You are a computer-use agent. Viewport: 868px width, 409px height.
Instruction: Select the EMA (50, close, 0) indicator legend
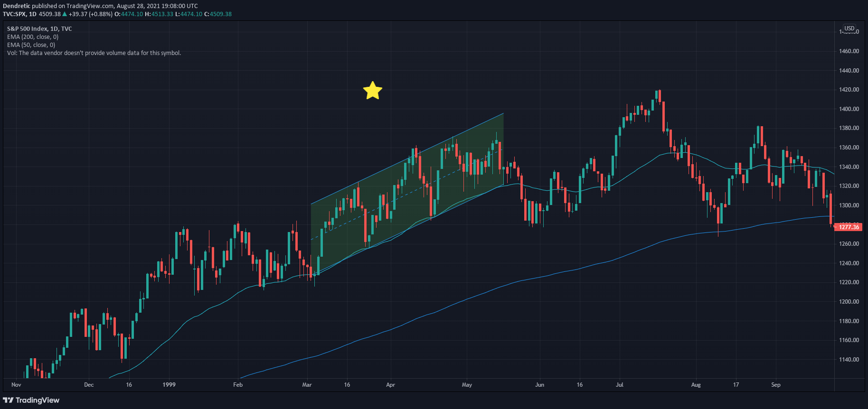point(31,45)
